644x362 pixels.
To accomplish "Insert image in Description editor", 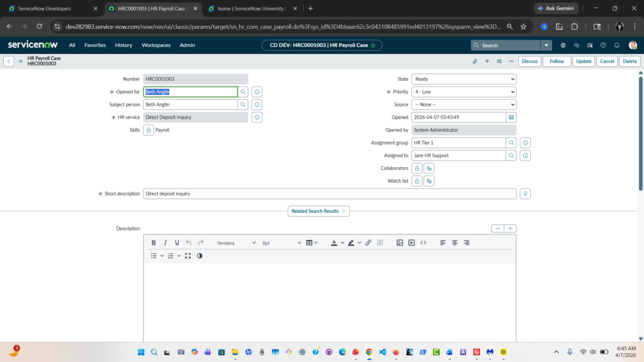I will 399,243.
